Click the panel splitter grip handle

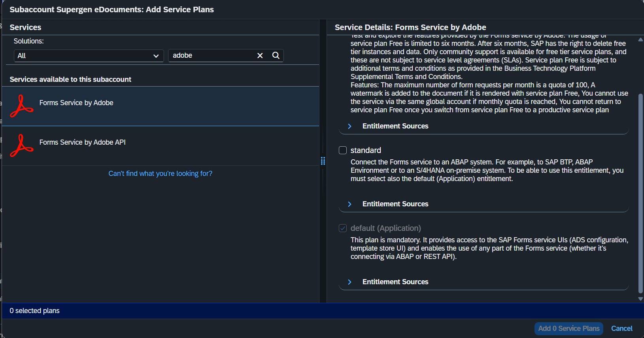[323, 161]
